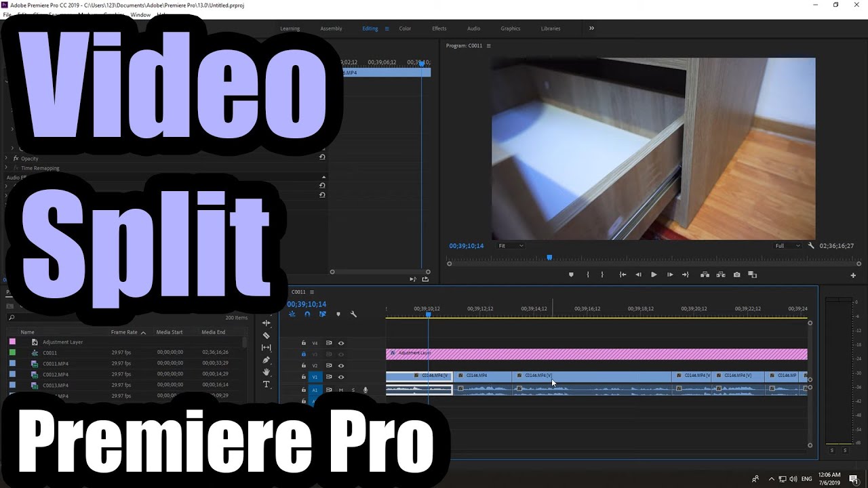The image size is (868, 488).
Task: Step back one frame
Action: (638, 274)
